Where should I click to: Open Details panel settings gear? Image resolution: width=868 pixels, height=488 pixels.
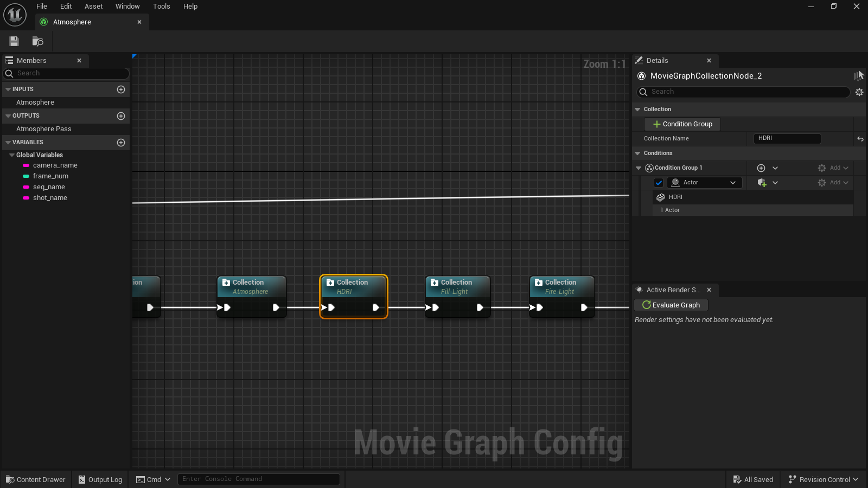859,92
